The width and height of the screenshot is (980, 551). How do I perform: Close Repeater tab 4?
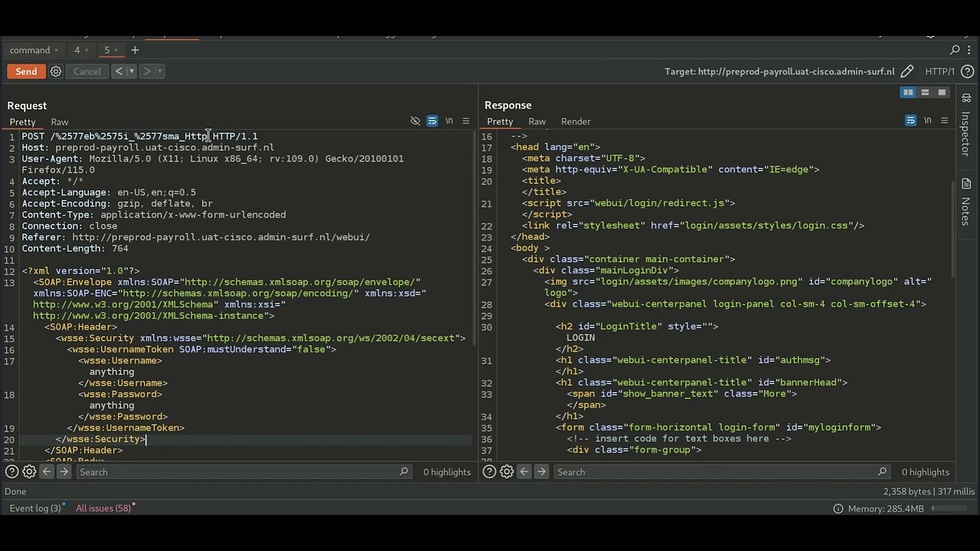[86, 50]
